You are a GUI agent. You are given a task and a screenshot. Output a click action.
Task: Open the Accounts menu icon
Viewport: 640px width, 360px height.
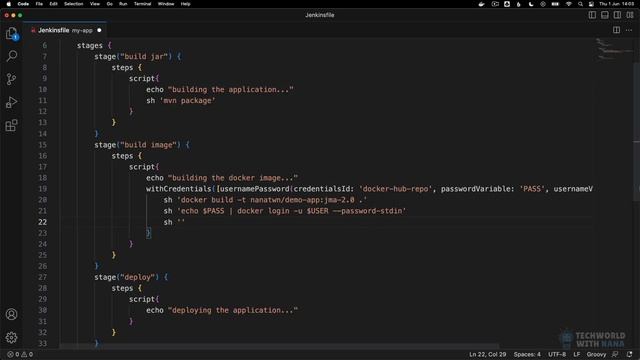tap(11, 314)
